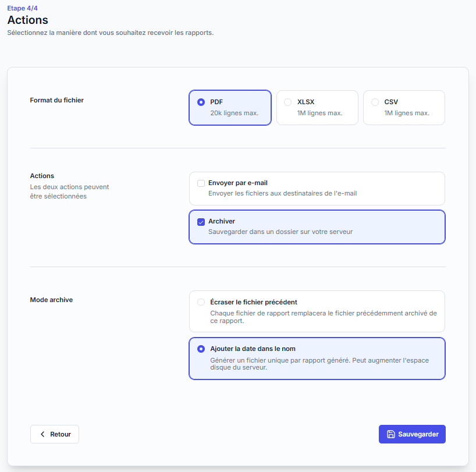Click the floppy disk save icon
The width and height of the screenshot is (476, 472).
click(391, 434)
